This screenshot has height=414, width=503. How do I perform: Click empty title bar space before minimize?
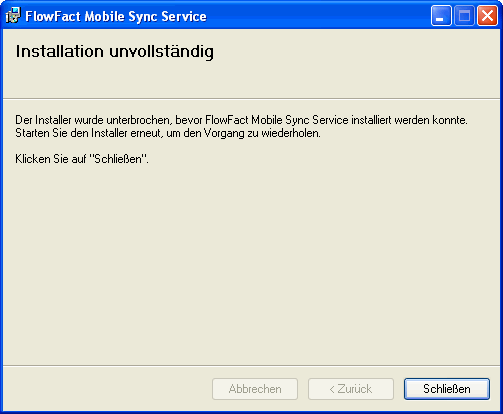coord(317,16)
